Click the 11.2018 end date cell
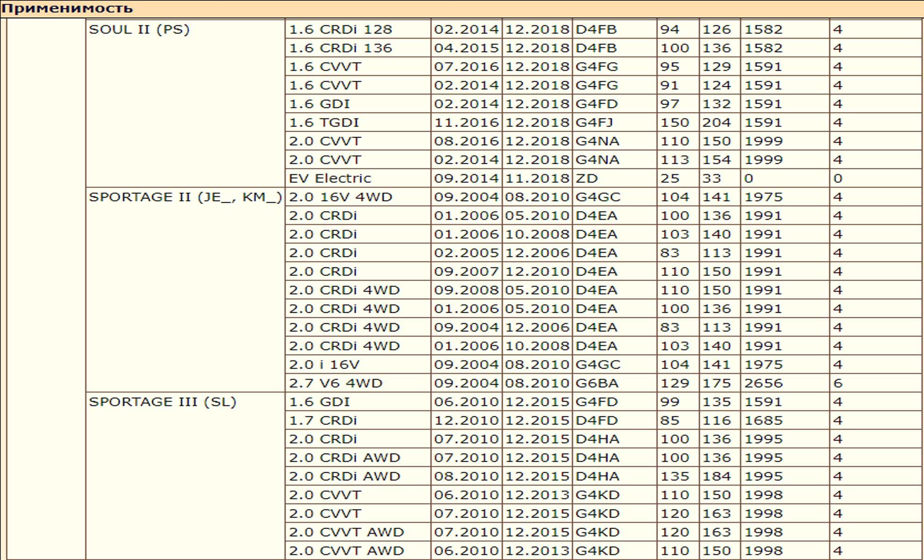 (537, 178)
